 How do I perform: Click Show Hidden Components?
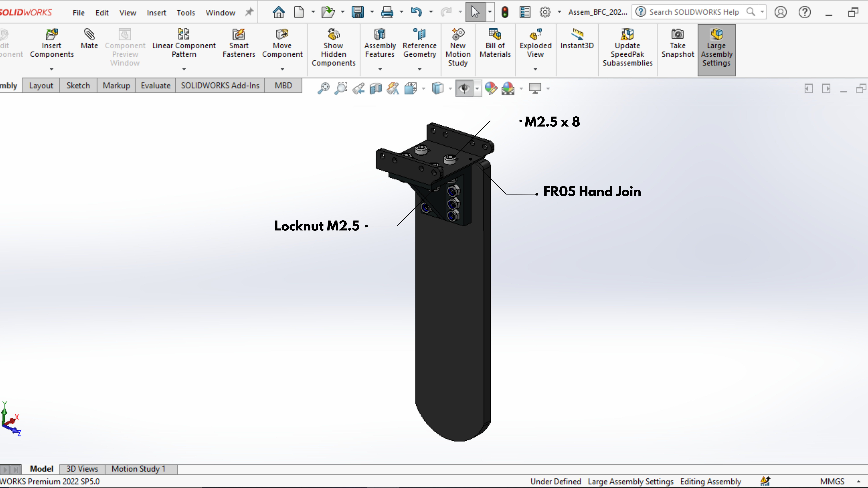[x=333, y=47]
